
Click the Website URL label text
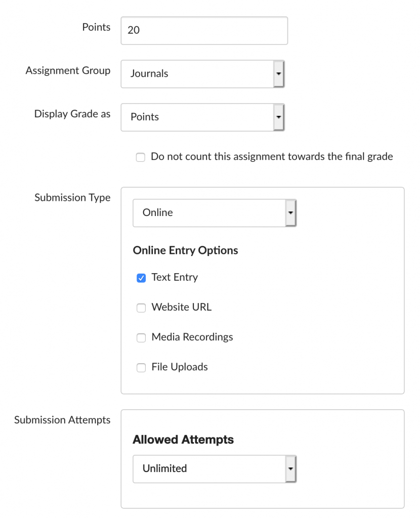[x=182, y=307]
